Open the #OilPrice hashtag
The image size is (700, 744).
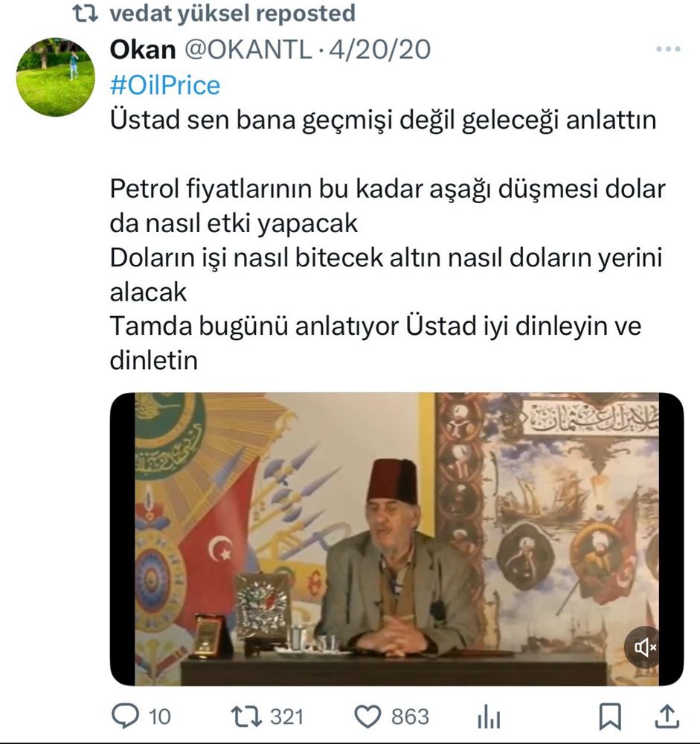(x=165, y=86)
